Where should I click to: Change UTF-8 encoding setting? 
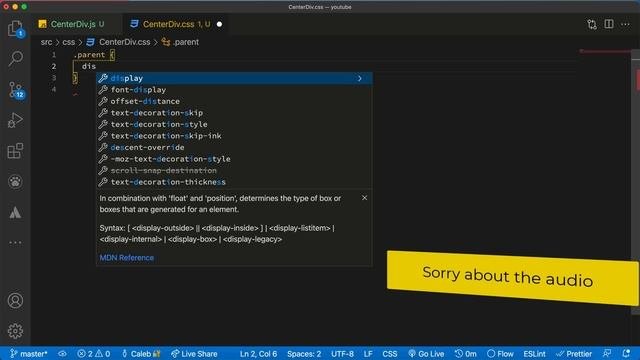tap(342, 354)
